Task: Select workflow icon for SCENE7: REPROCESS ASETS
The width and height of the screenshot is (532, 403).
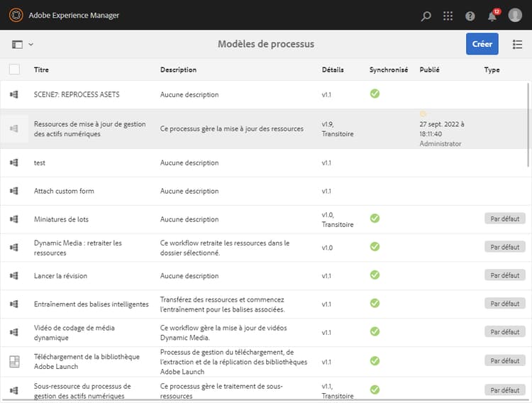Action: [14, 94]
